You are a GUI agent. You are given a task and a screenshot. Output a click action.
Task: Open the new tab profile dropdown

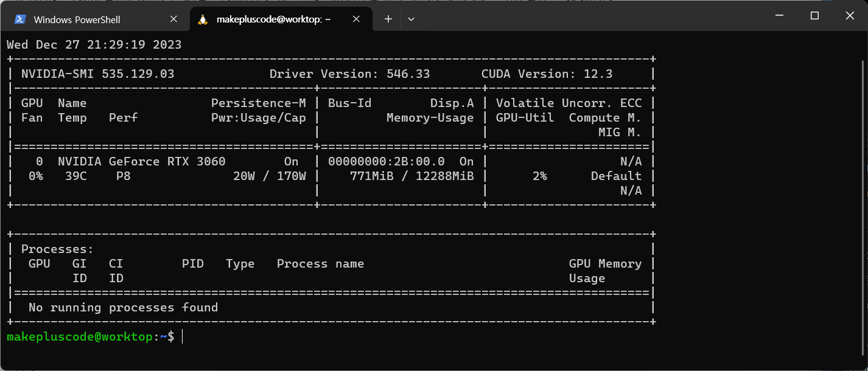click(411, 19)
